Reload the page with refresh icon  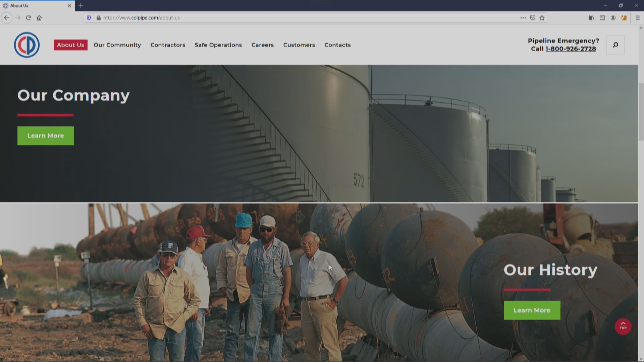29,18
